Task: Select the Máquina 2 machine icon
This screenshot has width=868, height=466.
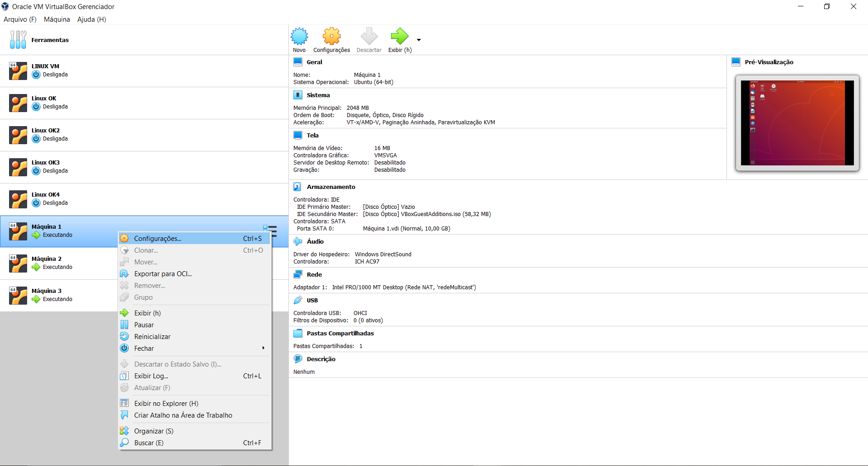Action: (18, 264)
